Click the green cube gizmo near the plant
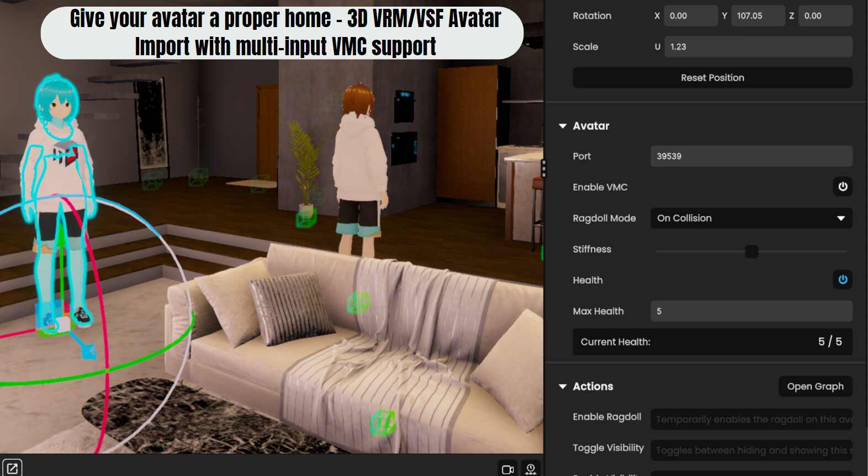The image size is (868, 476). [306, 217]
